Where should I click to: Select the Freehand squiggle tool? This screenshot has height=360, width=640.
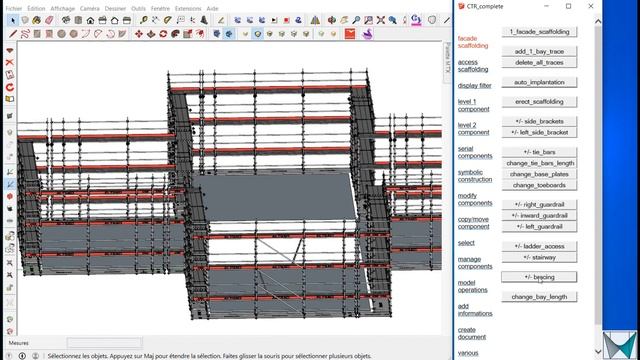pyautogui.click(x=25, y=34)
